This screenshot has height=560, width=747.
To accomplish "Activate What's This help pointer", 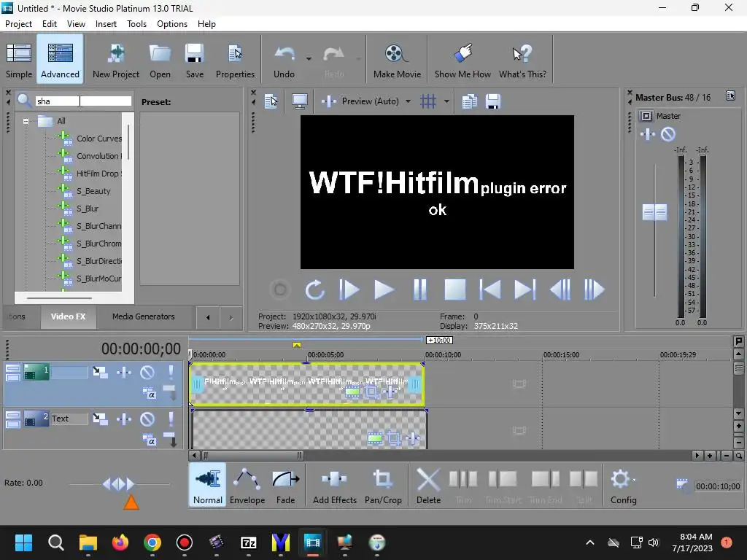I will click(x=522, y=60).
